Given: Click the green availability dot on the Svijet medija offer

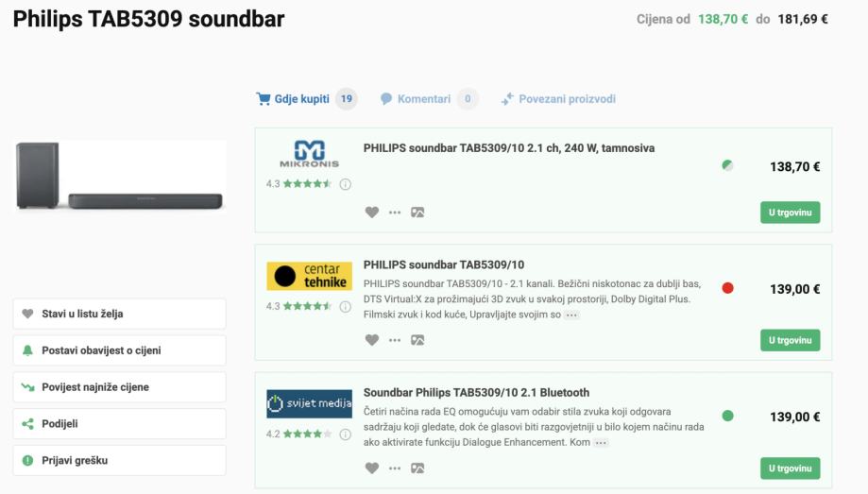Looking at the screenshot, I should click(727, 416).
